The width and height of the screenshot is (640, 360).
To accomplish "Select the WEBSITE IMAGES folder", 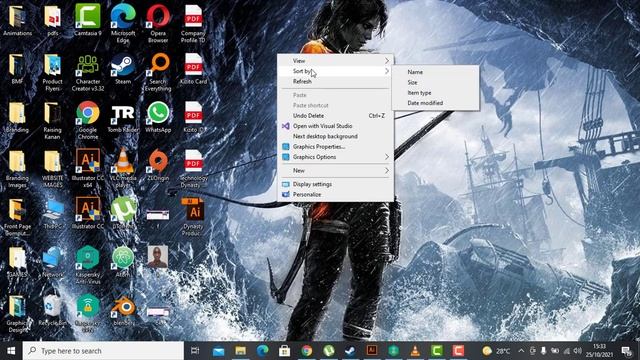I will (52, 168).
